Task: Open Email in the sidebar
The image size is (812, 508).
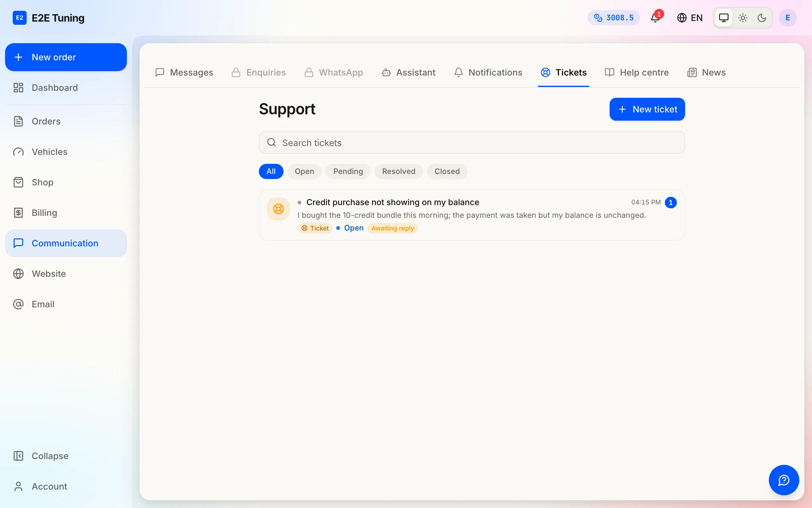Action: [x=66, y=304]
